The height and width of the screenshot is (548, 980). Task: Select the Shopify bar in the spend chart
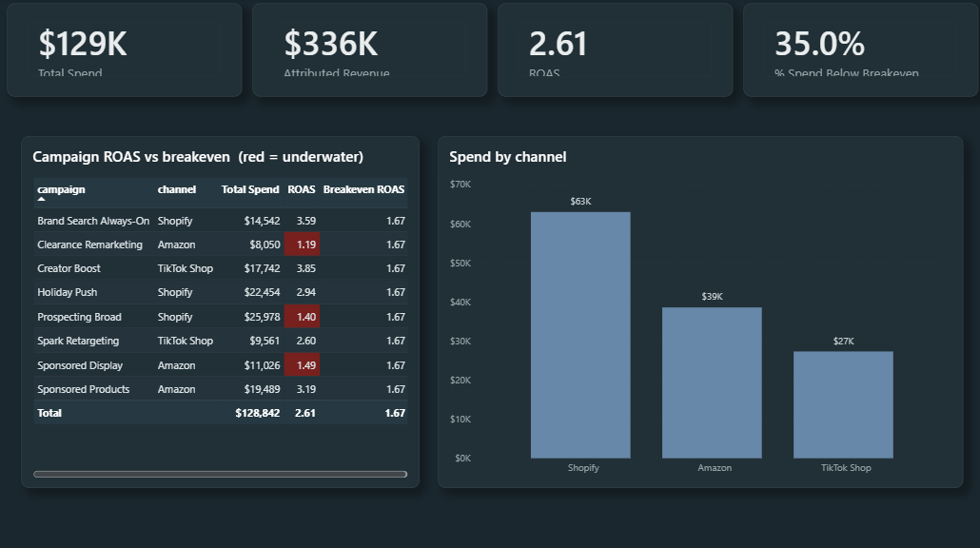point(580,335)
